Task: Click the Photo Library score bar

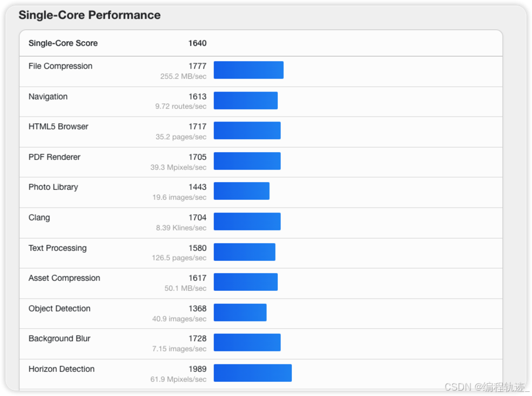Action: pyautogui.click(x=241, y=191)
